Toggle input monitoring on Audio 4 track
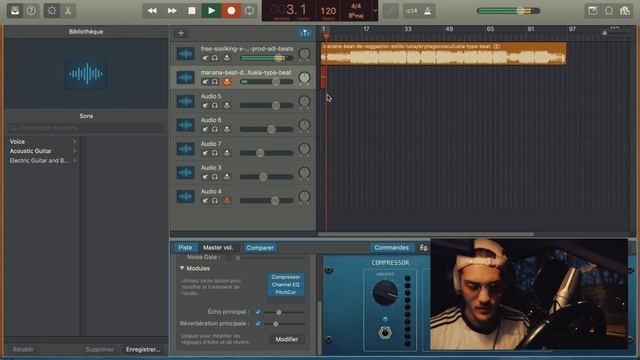The image size is (640, 360). point(227,200)
